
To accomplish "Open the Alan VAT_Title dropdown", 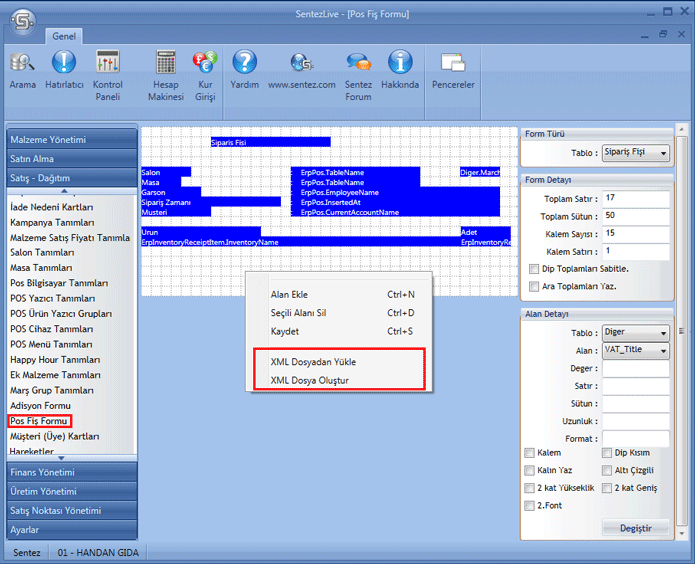I will pyautogui.click(x=636, y=350).
